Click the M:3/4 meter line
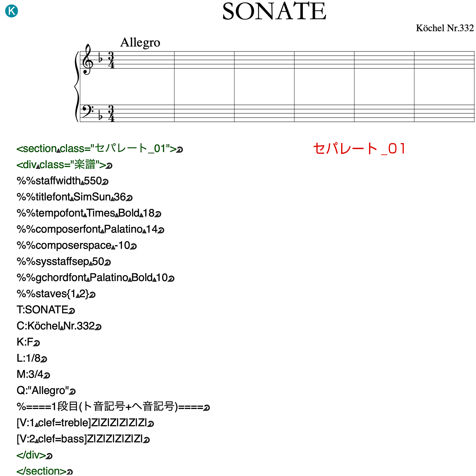 tap(33, 375)
